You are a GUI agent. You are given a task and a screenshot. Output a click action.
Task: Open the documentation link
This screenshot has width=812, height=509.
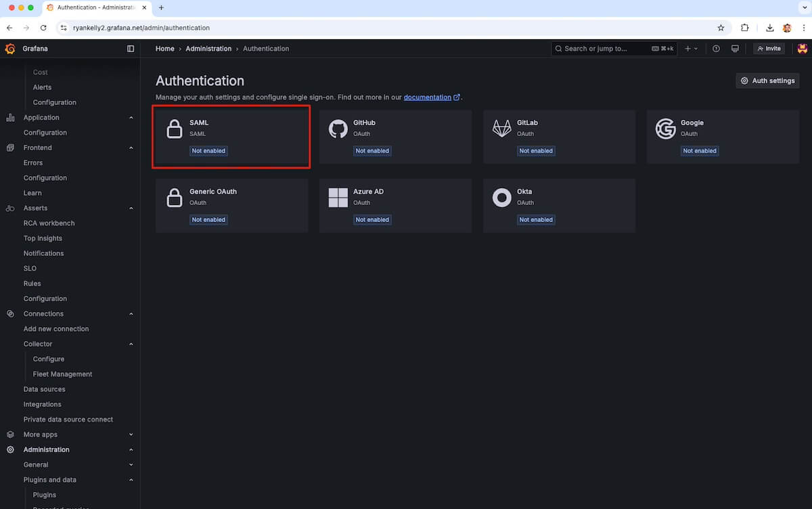[432, 97]
